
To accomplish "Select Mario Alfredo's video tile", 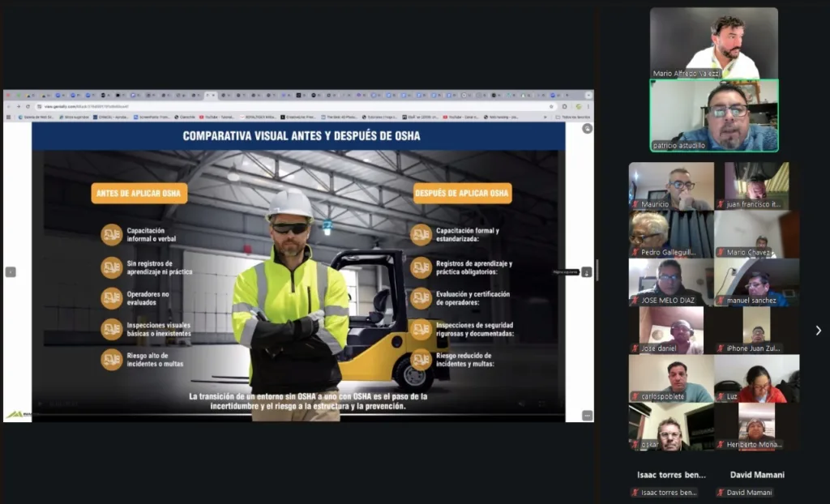I will (x=714, y=43).
